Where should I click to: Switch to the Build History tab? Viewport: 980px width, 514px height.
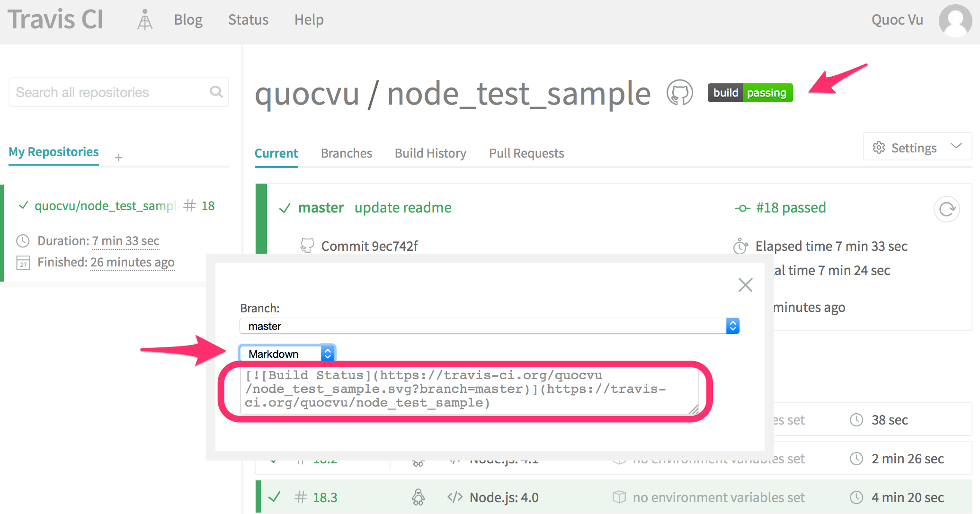click(x=430, y=153)
